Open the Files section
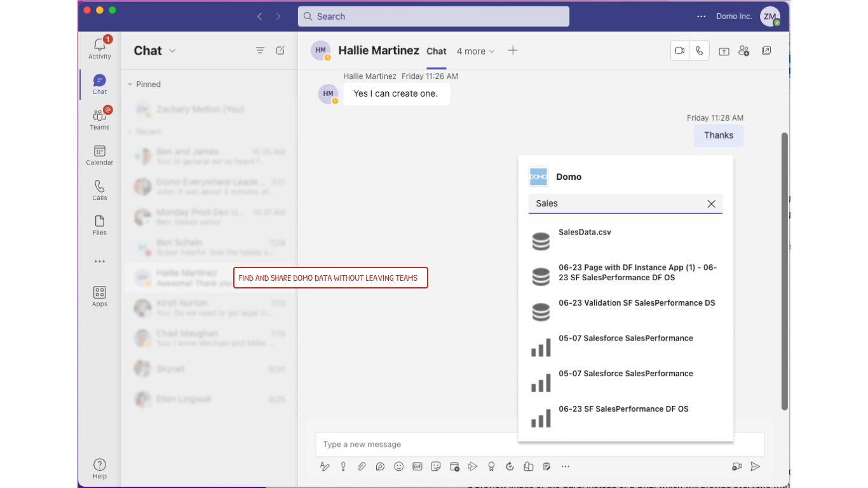 (100, 226)
